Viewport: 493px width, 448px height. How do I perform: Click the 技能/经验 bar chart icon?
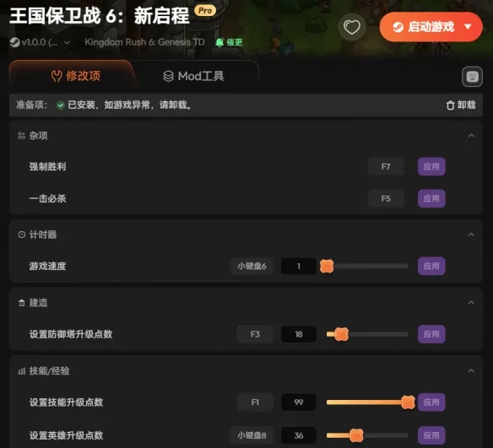pos(21,371)
